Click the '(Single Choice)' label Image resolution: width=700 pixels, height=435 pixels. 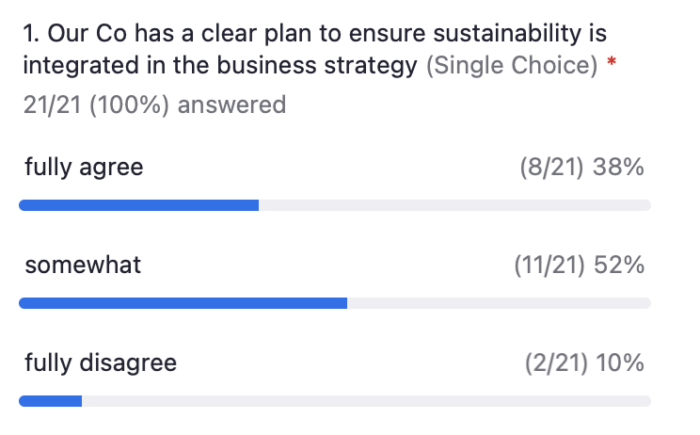512,66
